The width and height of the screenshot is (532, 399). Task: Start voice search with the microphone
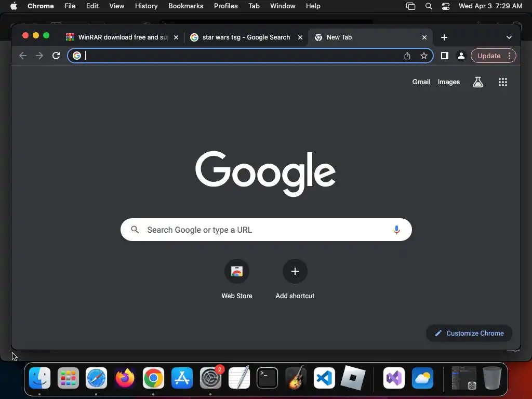click(x=396, y=230)
